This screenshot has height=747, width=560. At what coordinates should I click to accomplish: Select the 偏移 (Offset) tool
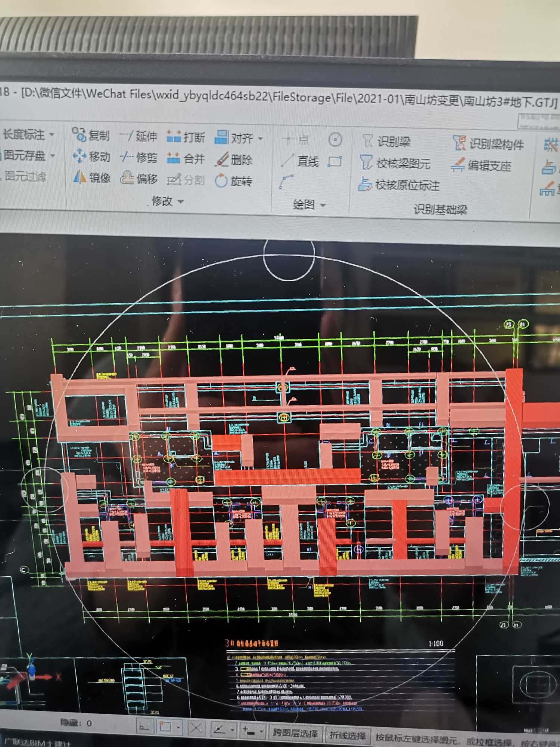139,179
